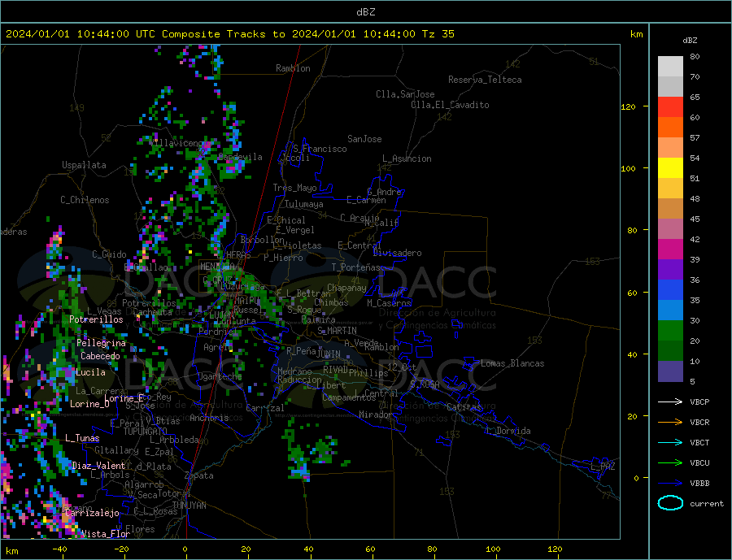Viewport: 732px width, 560px height.
Task: Click the Lucila map label
Action: tap(90, 372)
